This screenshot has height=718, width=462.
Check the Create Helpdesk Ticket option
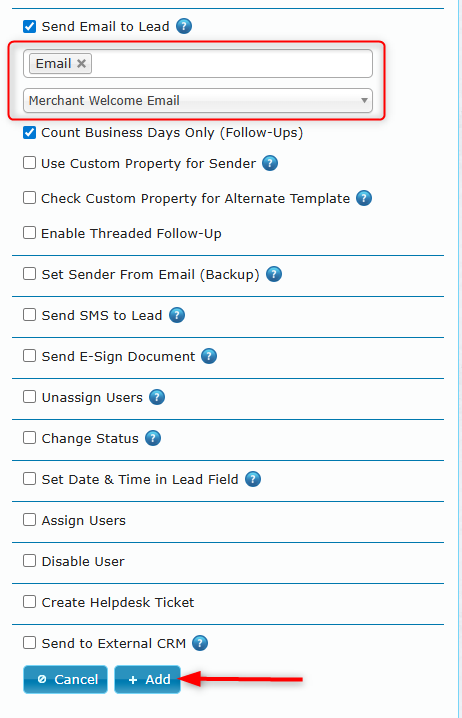(x=29, y=602)
